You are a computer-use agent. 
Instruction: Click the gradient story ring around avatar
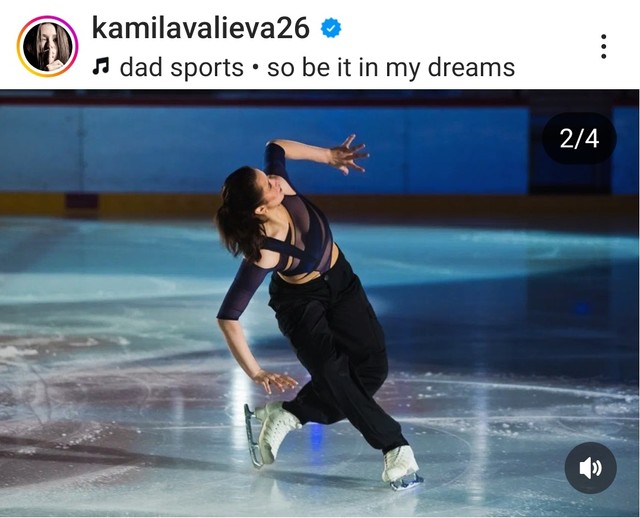tap(47, 47)
